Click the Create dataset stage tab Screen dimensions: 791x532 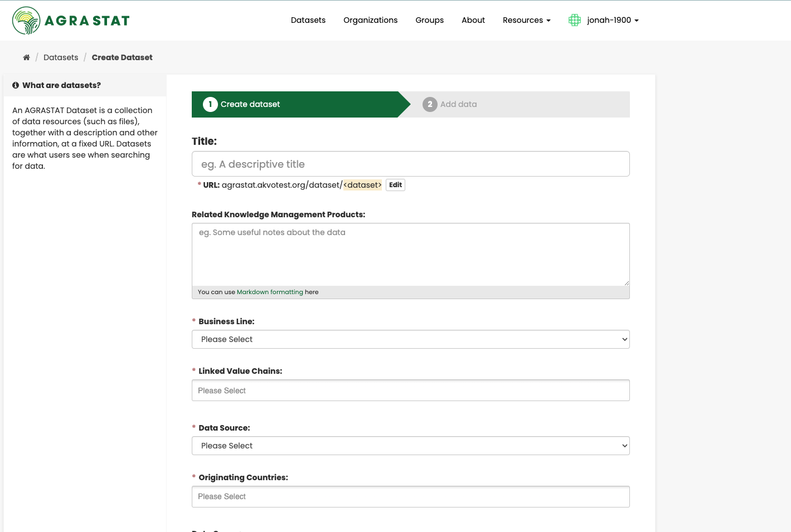301,104
